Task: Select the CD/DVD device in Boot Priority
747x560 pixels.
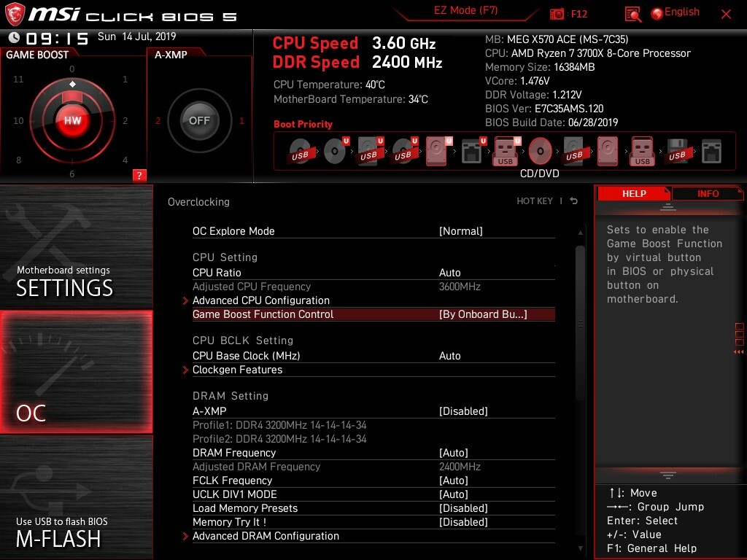Action: (540, 149)
